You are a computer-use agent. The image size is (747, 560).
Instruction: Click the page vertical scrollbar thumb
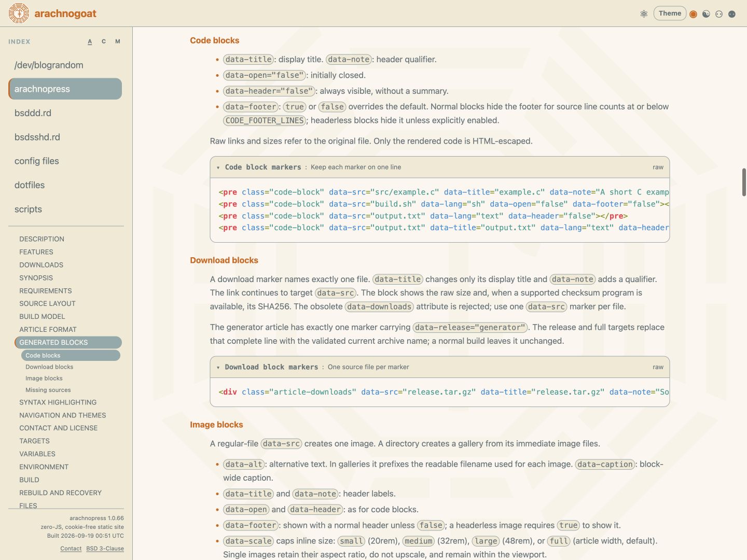[744, 182]
